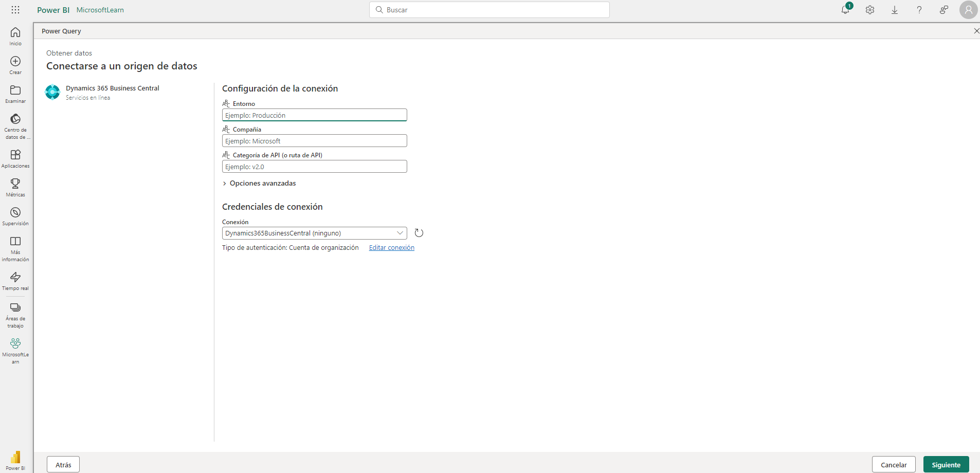The width and height of the screenshot is (980, 473).
Task: Click the Power BI header link
Action: (53, 10)
